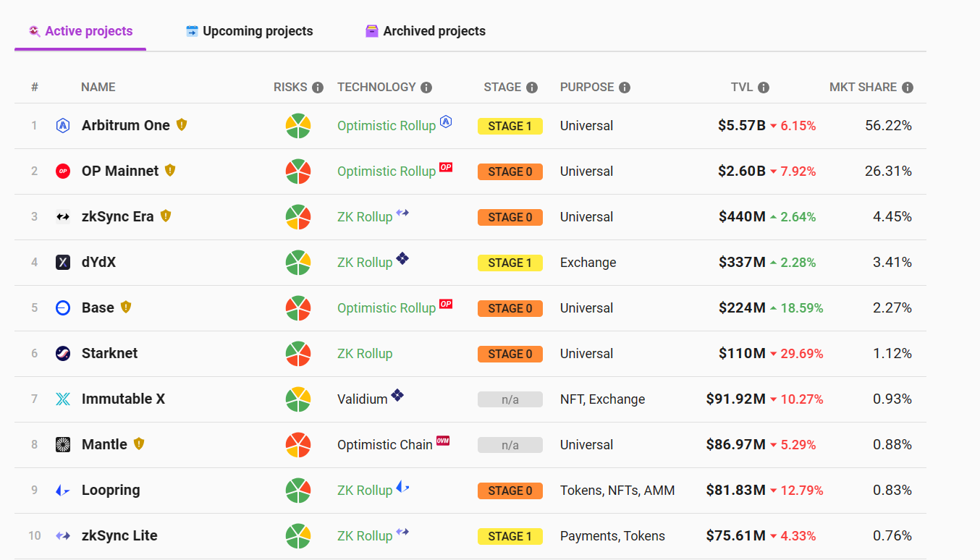Viewport: 980px width, 560px height.
Task: Click the risk pie chart for Immutable X
Action: 298,399
